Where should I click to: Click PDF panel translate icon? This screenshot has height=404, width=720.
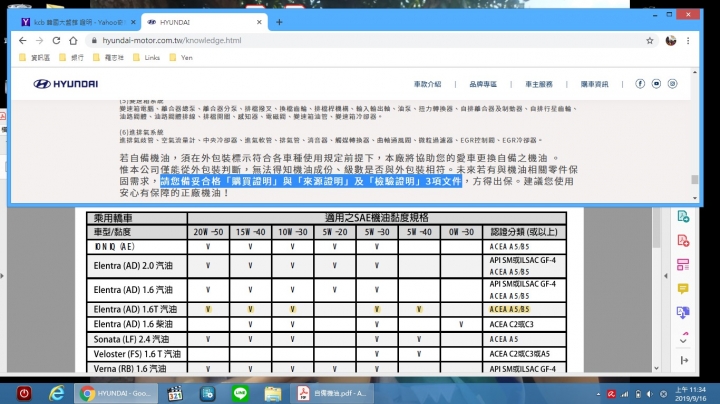click(x=683, y=313)
